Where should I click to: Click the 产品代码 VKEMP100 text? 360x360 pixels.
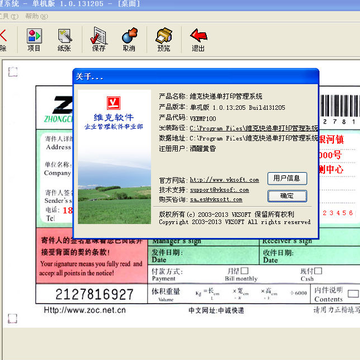pos(187,118)
